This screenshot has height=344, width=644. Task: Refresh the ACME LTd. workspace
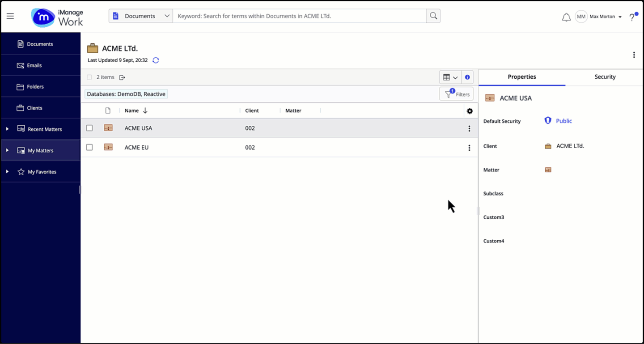click(155, 60)
